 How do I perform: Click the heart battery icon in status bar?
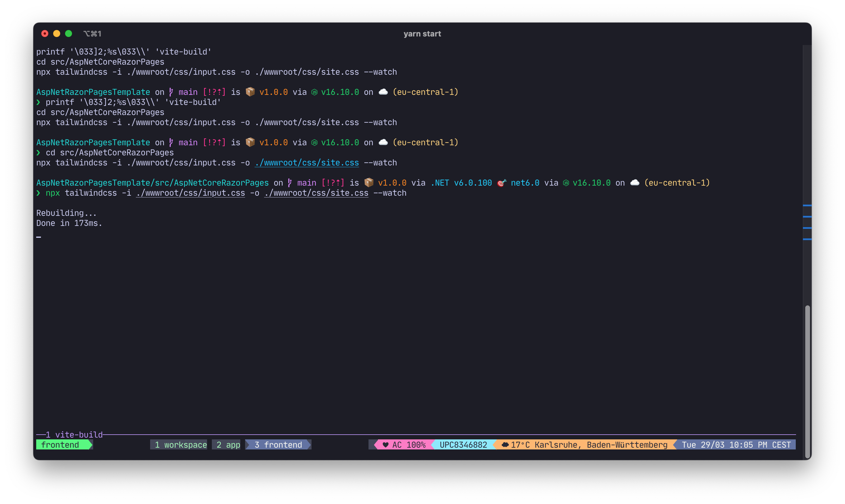pos(385,445)
